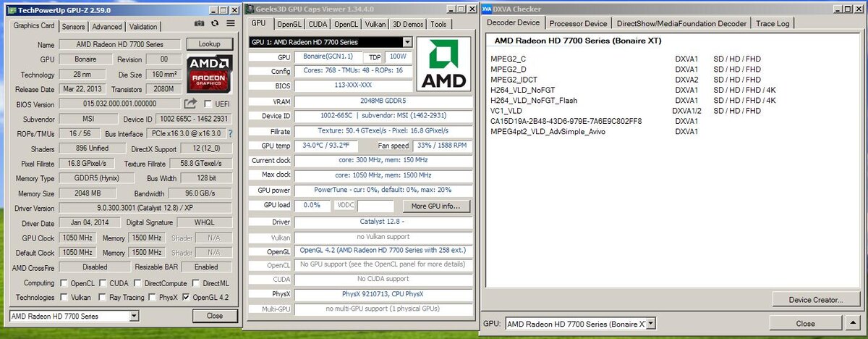Click the BIOS export share icon
This screenshot has width=868, height=339.
pyautogui.click(x=191, y=104)
